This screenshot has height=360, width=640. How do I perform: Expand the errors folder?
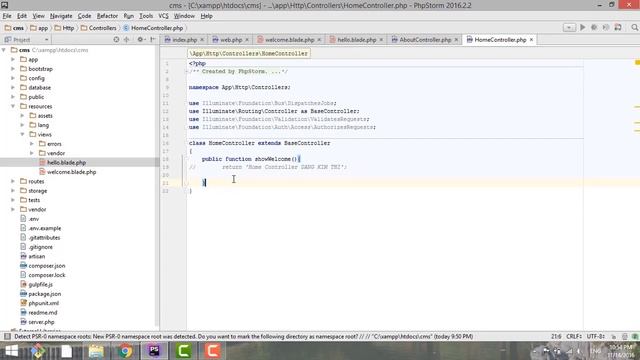[x=32, y=144]
